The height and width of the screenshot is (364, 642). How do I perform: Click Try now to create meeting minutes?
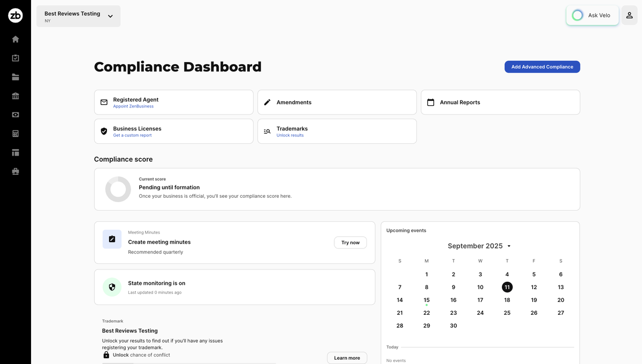pyautogui.click(x=350, y=242)
